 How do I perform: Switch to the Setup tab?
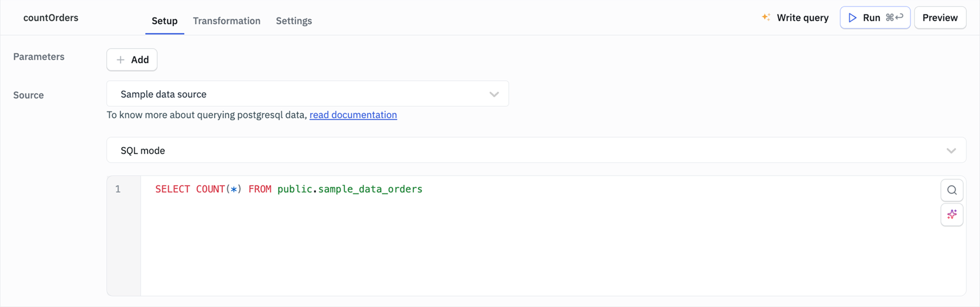pyautogui.click(x=165, y=21)
